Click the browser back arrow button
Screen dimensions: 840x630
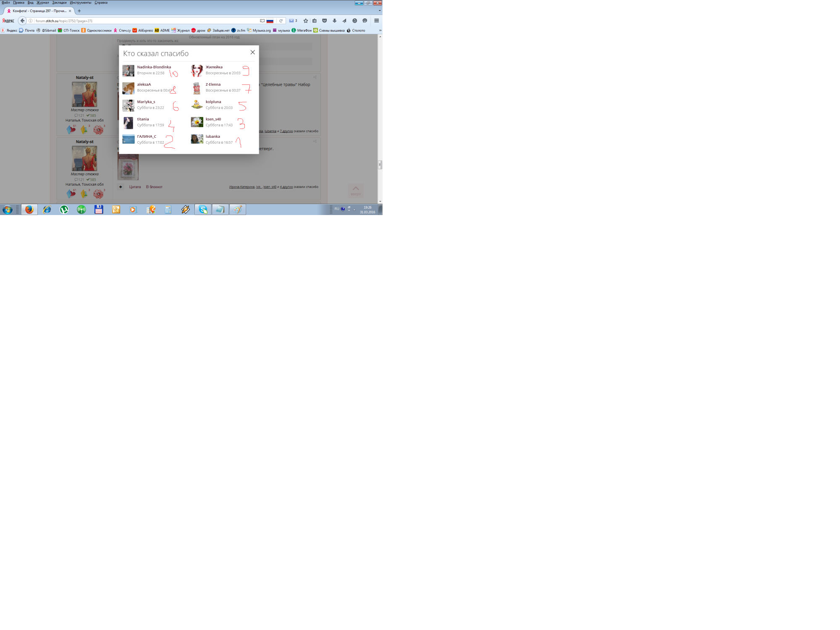23,21
